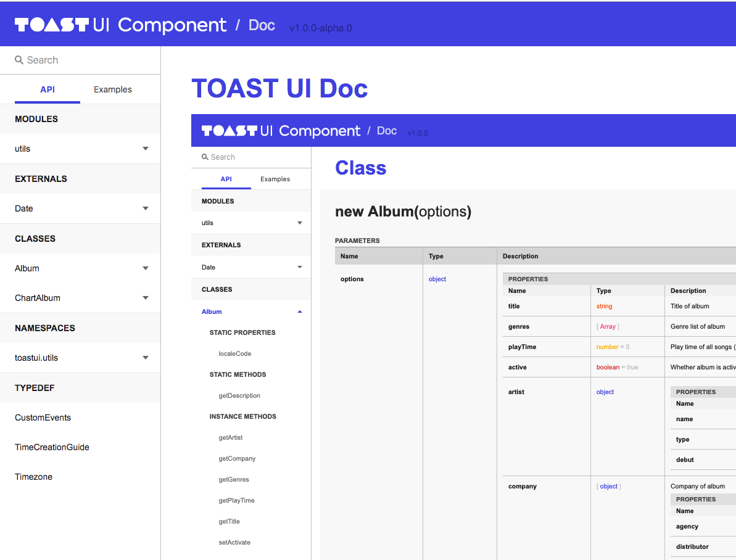Viewport: 736px width, 560px height.
Task: Click the TOAST UI Doc page title
Action: click(x=279, y=89)
